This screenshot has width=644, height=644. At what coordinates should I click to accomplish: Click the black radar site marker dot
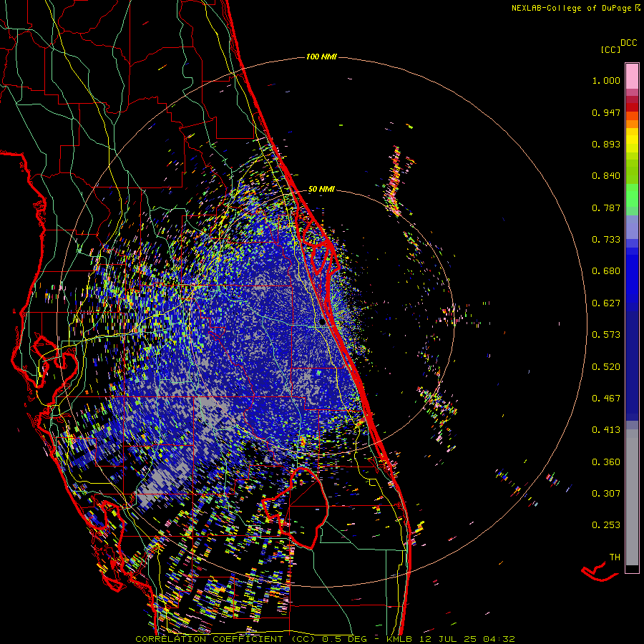(x=323, y=323)
